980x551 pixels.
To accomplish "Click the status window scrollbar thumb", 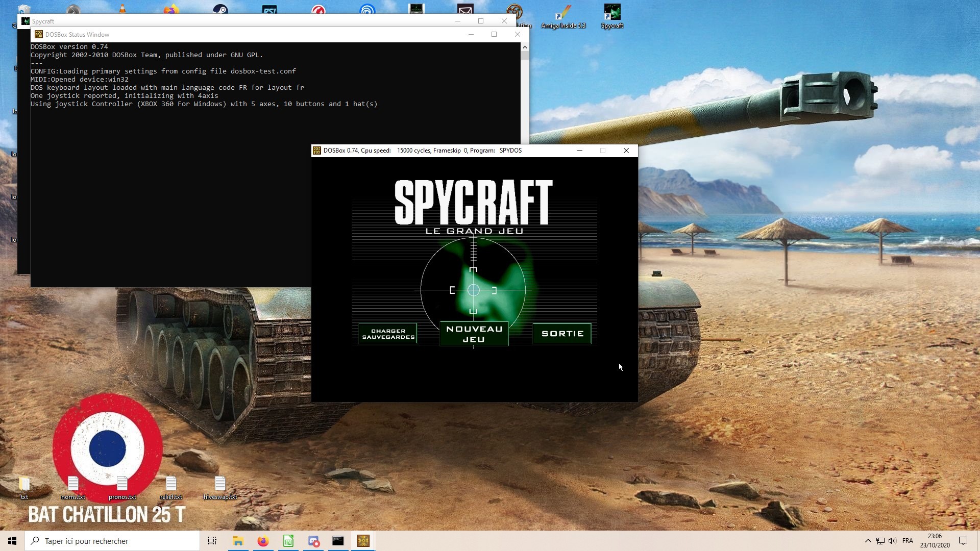I will click(525, 55).
